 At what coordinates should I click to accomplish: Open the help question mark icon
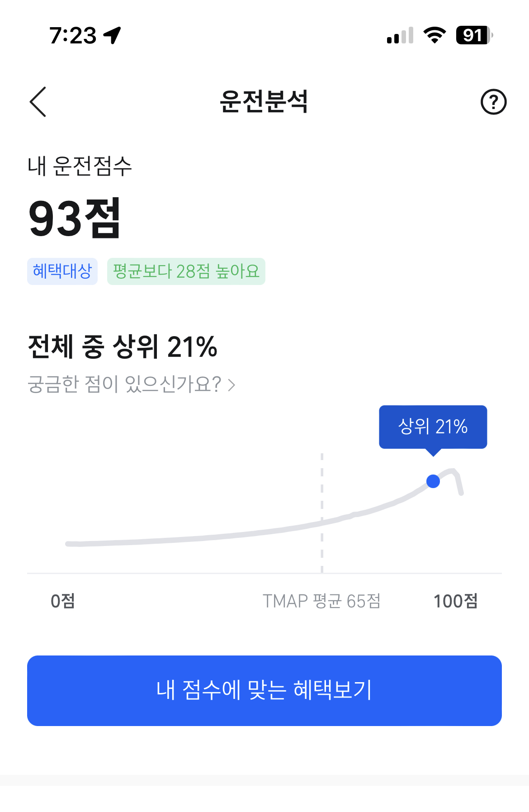(493, 102)
